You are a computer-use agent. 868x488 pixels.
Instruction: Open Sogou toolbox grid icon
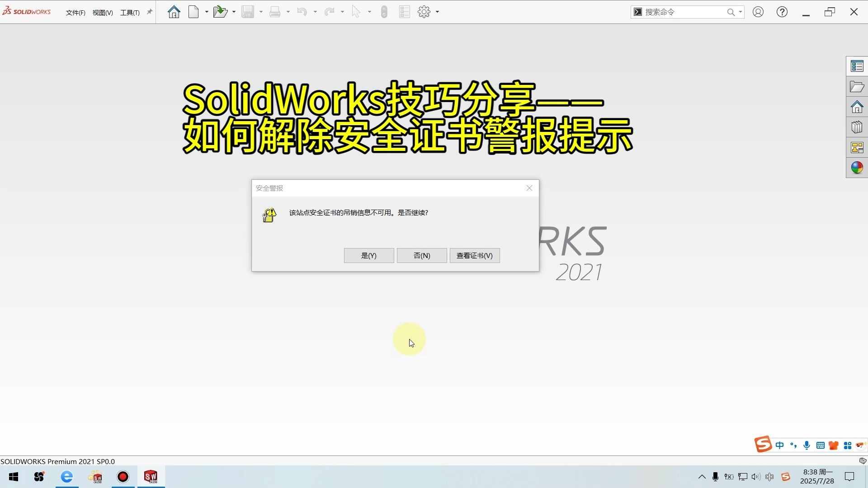coord(848,446)
